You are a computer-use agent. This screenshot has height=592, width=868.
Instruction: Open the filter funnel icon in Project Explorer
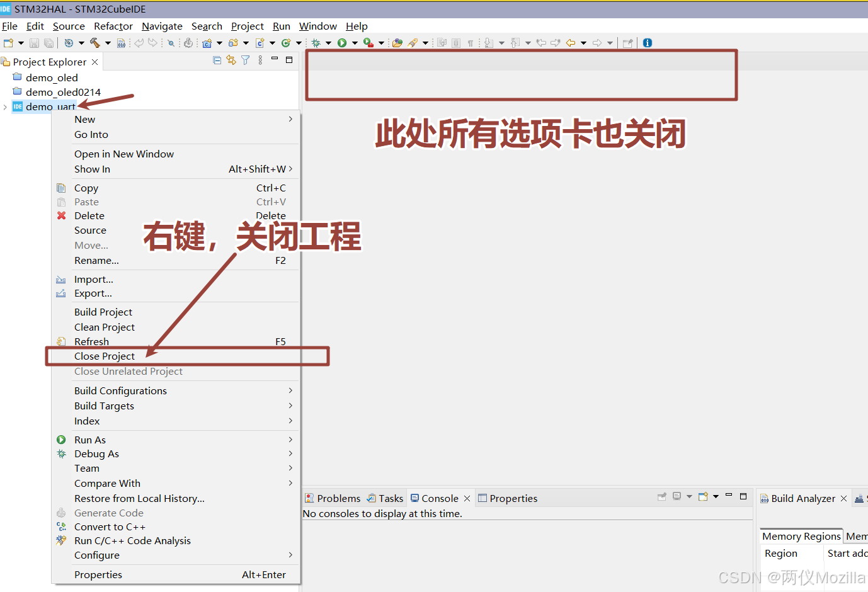click(245, 60)
